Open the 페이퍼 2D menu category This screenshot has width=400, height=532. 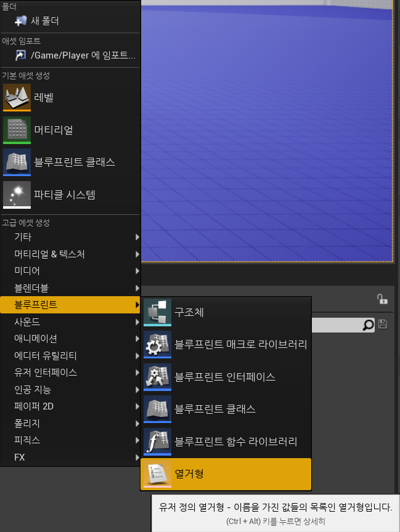70,406
